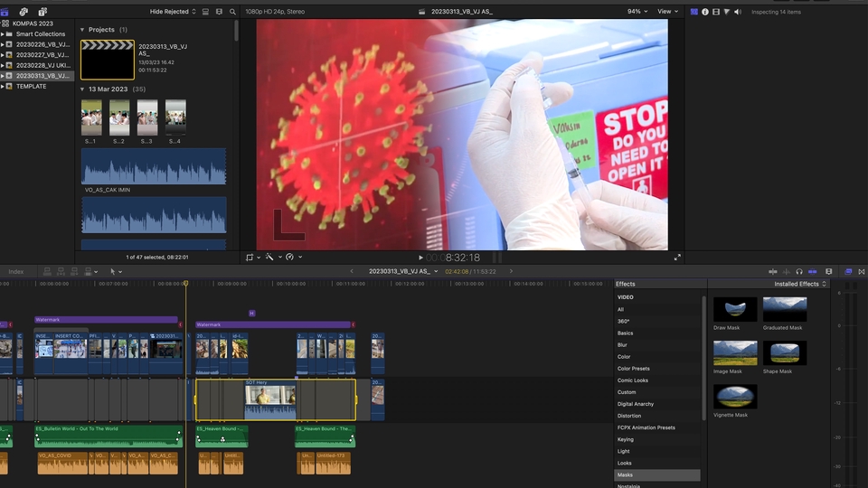Go forward in timeline history
This screenshot has height=488, width=868.
[511, 272]
